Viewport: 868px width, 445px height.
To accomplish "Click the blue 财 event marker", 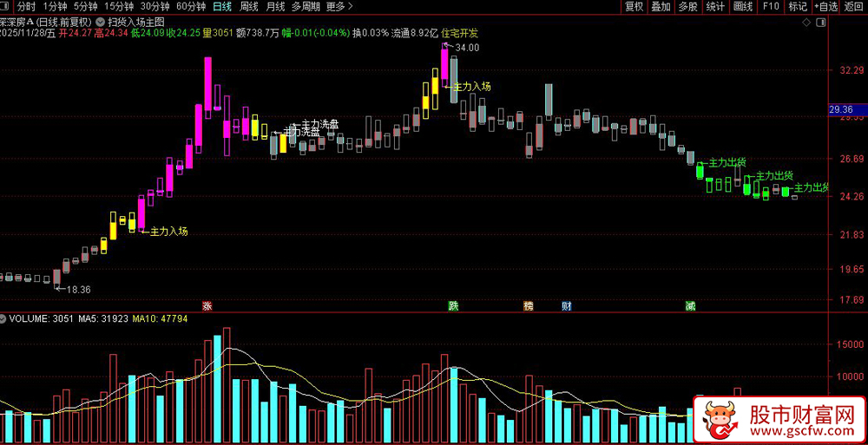I will (566, 305).
